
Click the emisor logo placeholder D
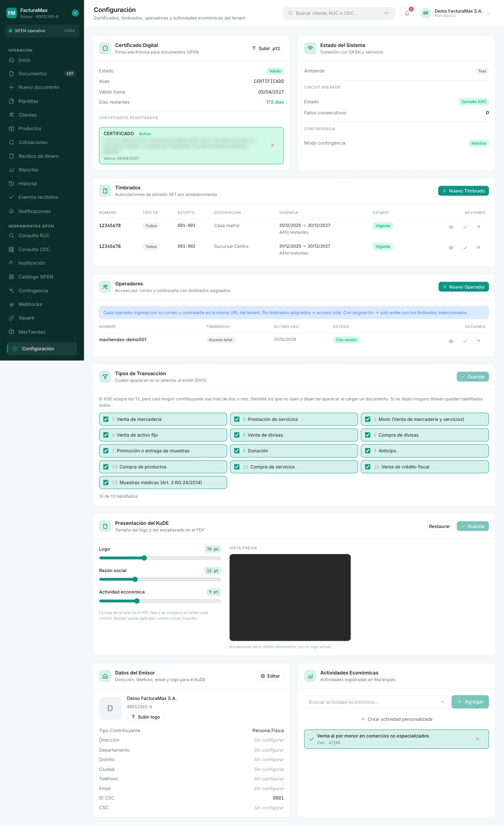(x=110, y=708)
